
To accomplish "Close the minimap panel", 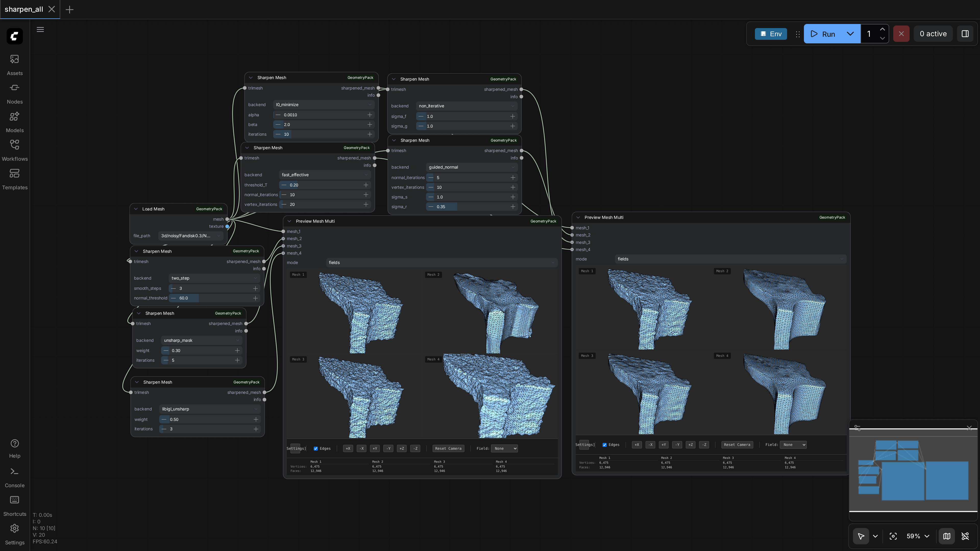I will [x=969, y=428].
